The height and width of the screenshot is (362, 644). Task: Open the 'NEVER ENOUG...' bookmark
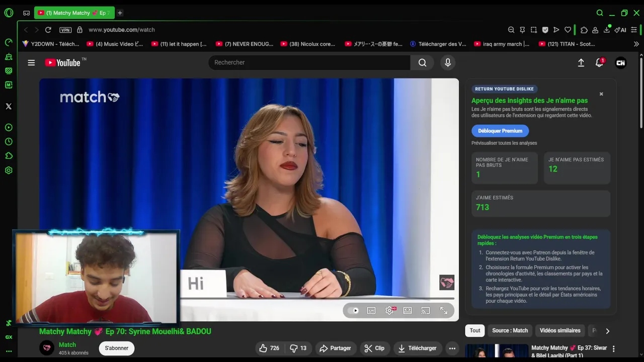click(x=244, y=44)
